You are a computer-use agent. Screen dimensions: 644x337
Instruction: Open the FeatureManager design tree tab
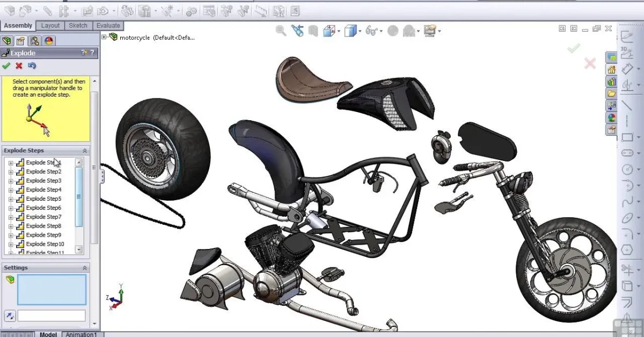click(x=7, y=41)
